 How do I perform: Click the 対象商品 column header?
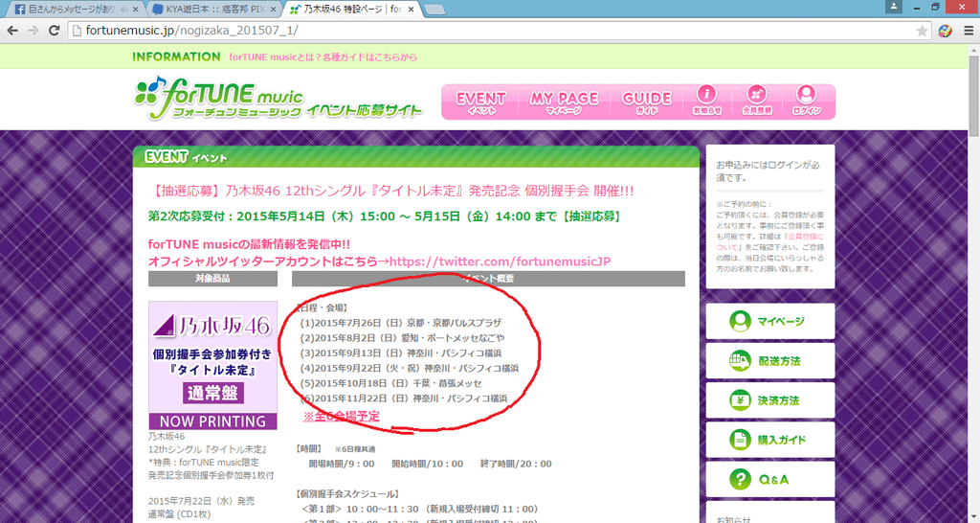click(x=212, y=279)
